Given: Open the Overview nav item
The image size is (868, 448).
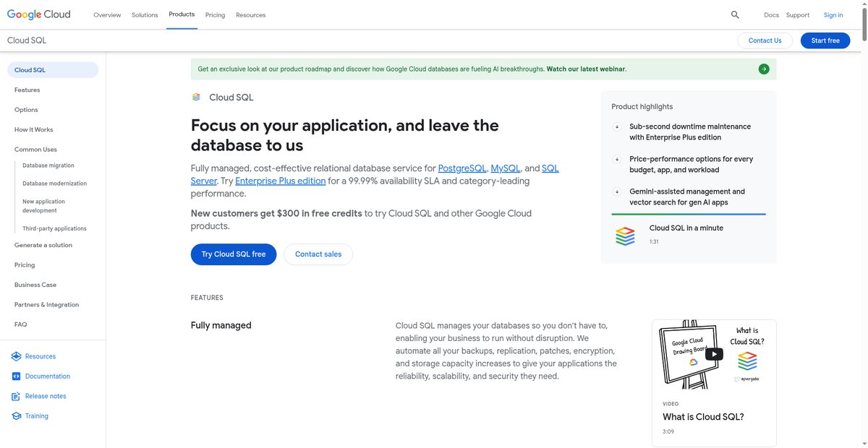Looking at the screenshot, I should pos(107,14).
